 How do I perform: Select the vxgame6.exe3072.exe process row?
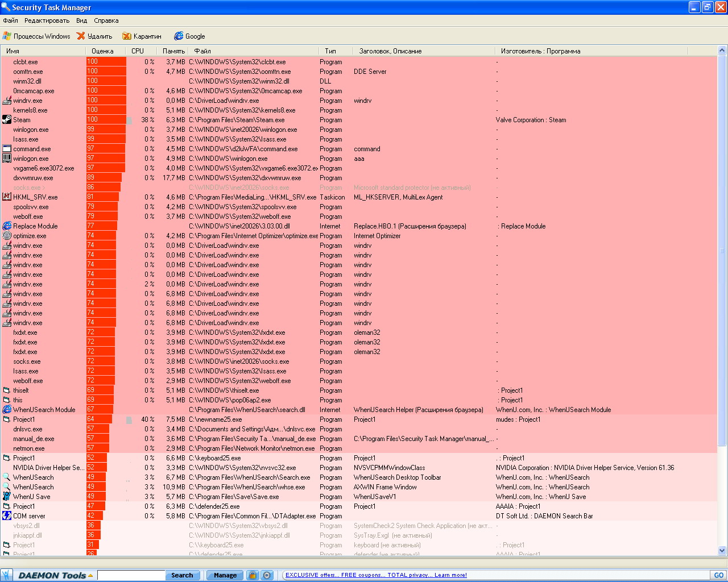359,168
